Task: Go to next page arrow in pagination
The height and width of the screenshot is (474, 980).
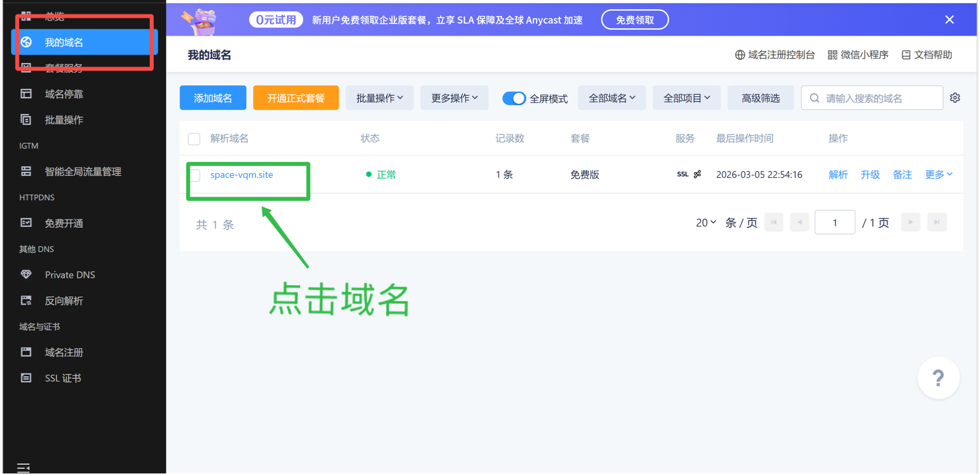Action: [x=911, y=223]
